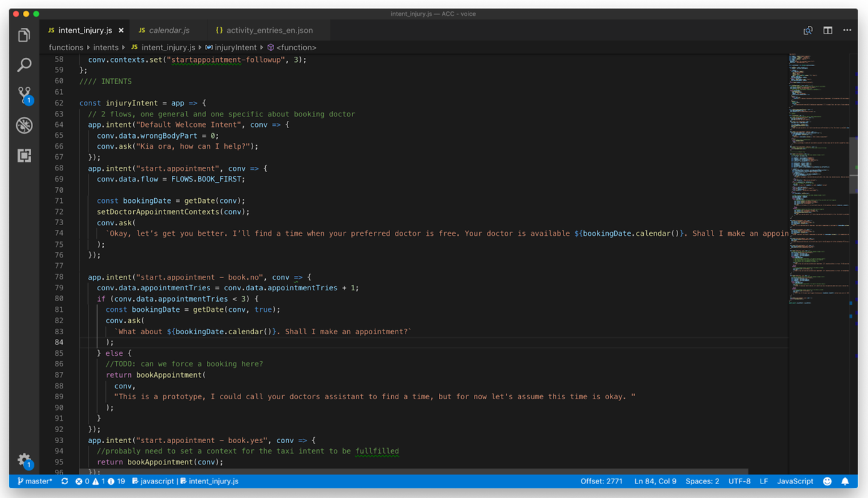Click the intents breadcrumb
Image resolution: width=868 pixels, height=498 pixels.
tap(105, 47)
